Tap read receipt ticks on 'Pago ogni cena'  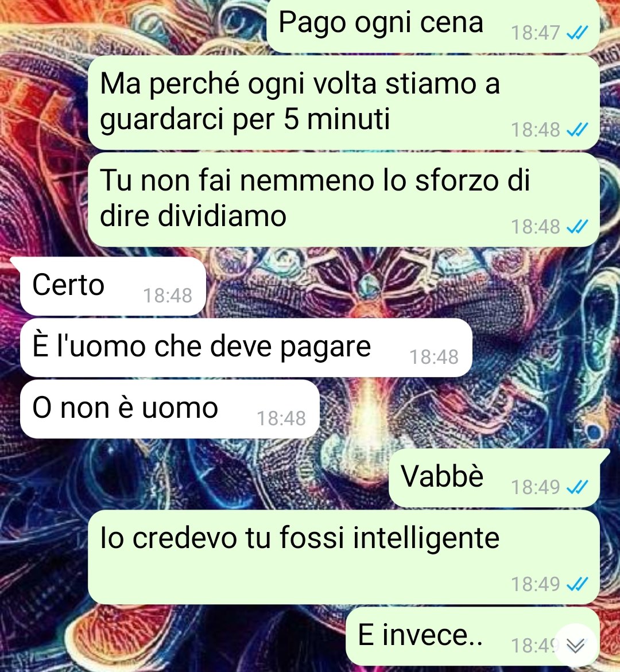click(577, 33)
